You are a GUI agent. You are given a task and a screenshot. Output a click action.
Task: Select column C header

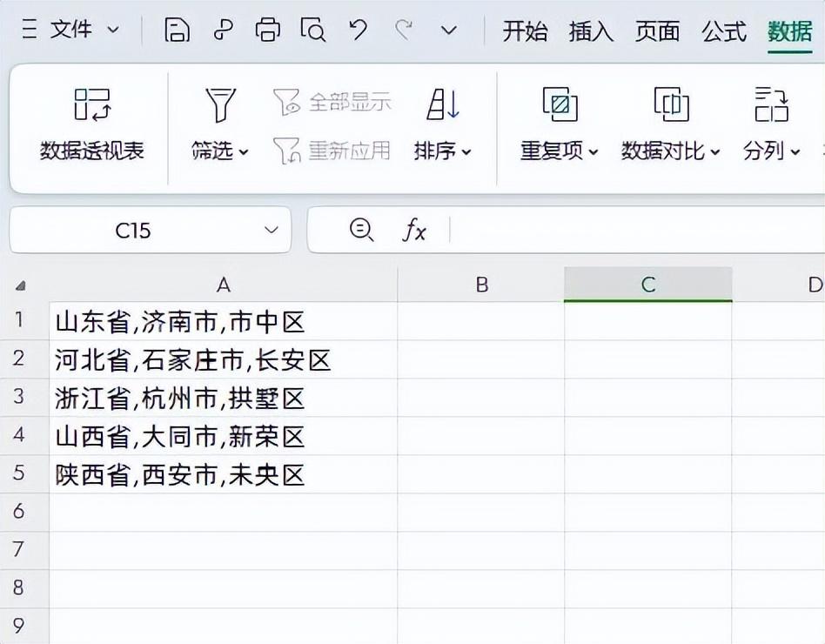point(648,285)
